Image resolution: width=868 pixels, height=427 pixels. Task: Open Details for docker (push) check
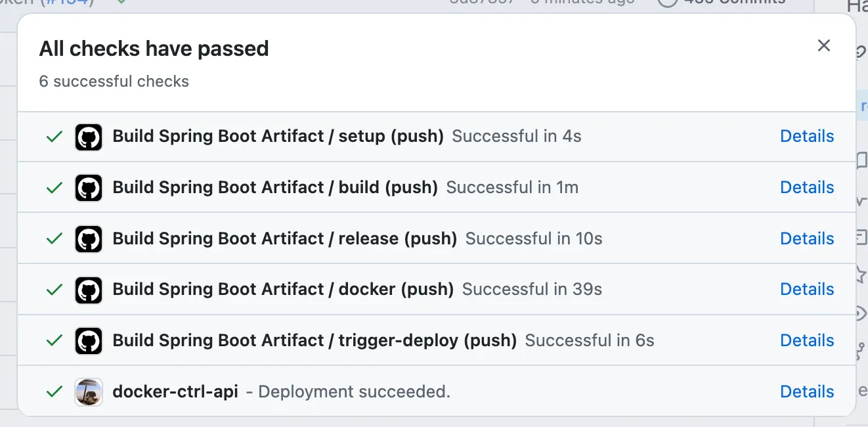807,289
